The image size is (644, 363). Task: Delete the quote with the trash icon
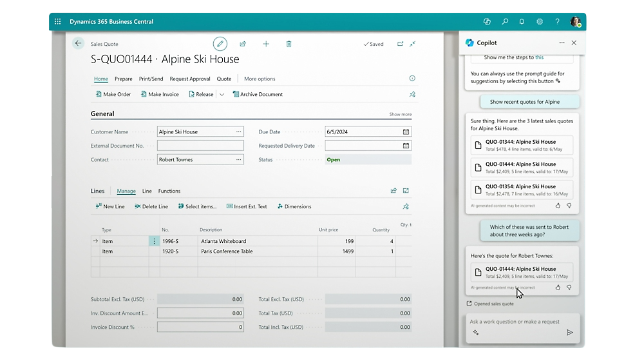[289, 44]
